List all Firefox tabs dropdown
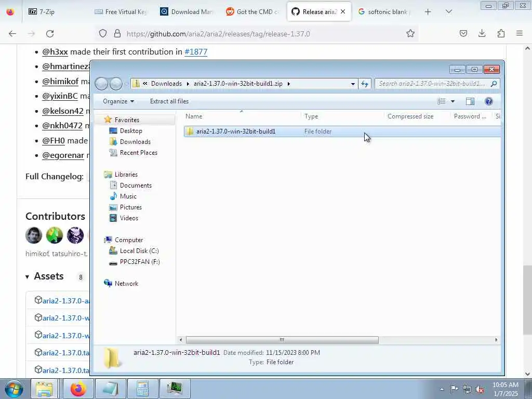Viewport: 532px width, 399px height. click(x=448, y=12)
